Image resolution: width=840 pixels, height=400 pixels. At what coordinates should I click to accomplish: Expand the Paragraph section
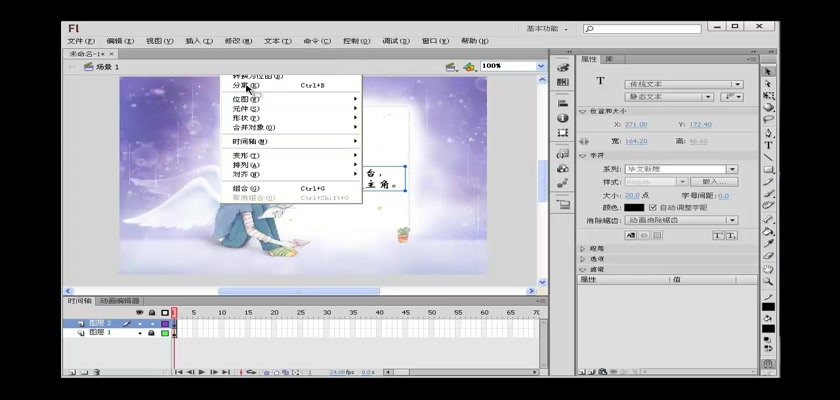pyautogui.click(x=583, y=248)
